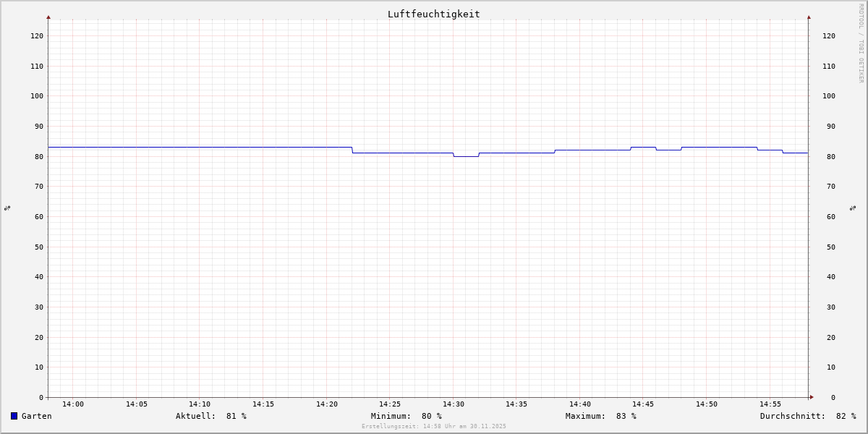The image size is (868, 434).
Task: Click the 90 label on left y-axis
Action: click(x=39, y=126)
